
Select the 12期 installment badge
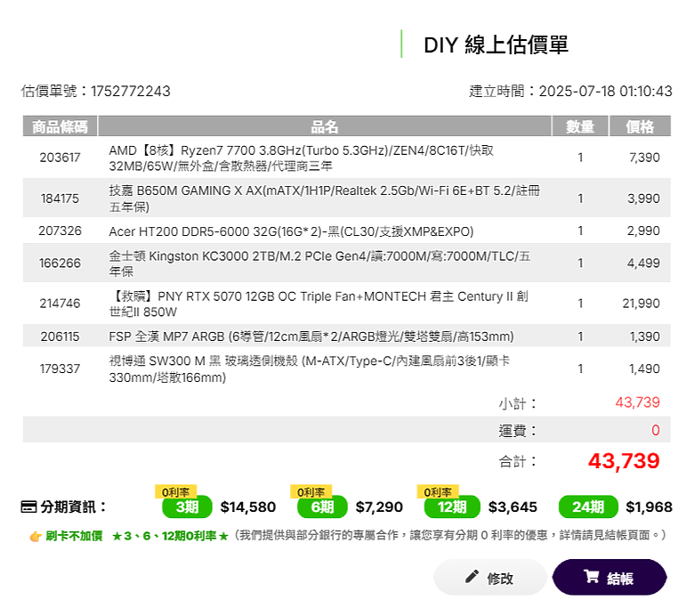(x=452, y=507)
